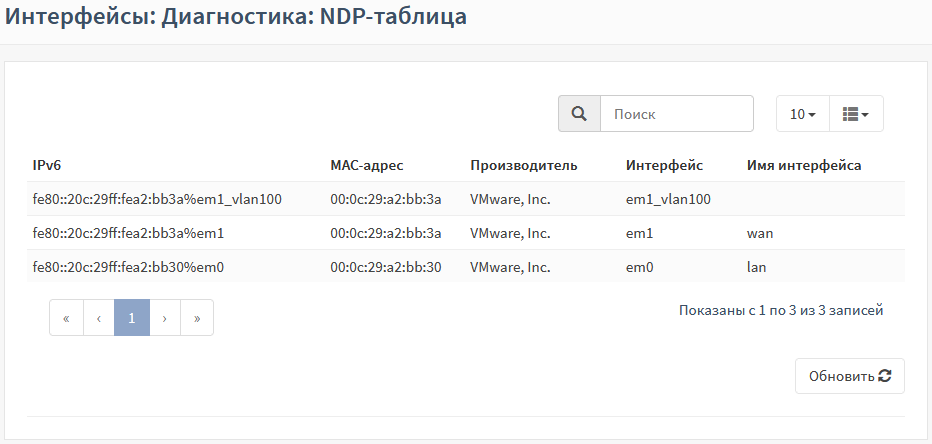Click the wan interface name cell
This screenshot has width=932, height=444.
(760, 233)
